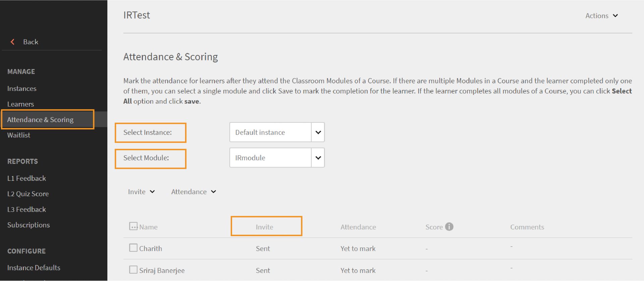Open Learners in the sidebar
Screen dimensions: 644x281
point(20,104)
